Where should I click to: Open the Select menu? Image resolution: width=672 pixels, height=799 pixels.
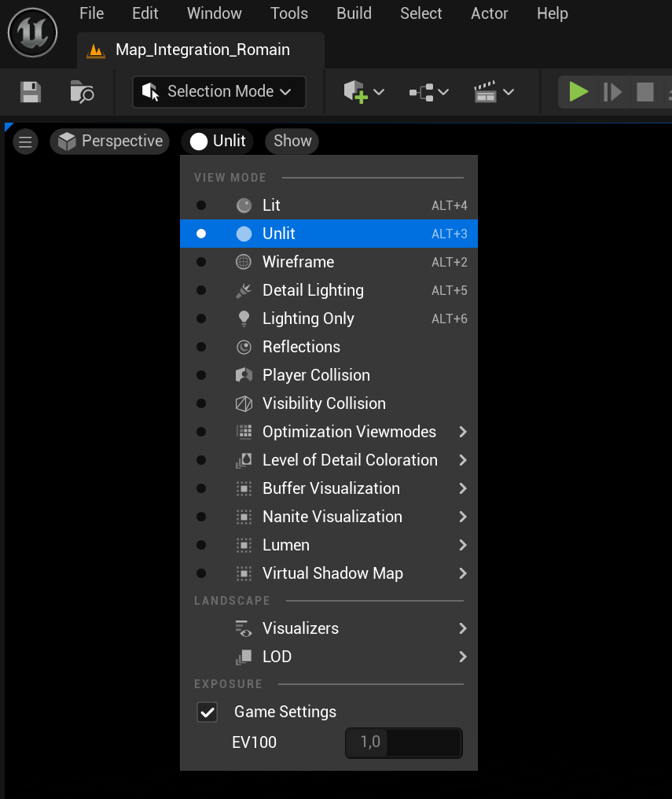[x=421, y=13]
